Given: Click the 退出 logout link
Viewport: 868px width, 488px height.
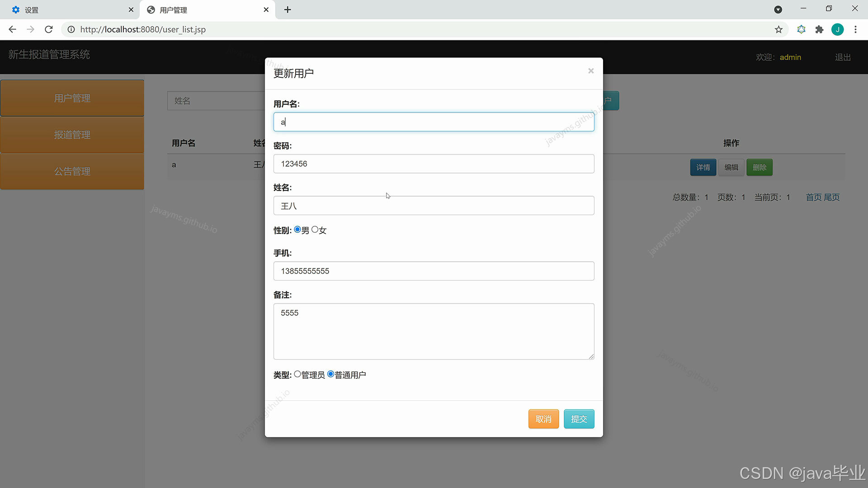Looking at the screenshot, I should [843, 57].
